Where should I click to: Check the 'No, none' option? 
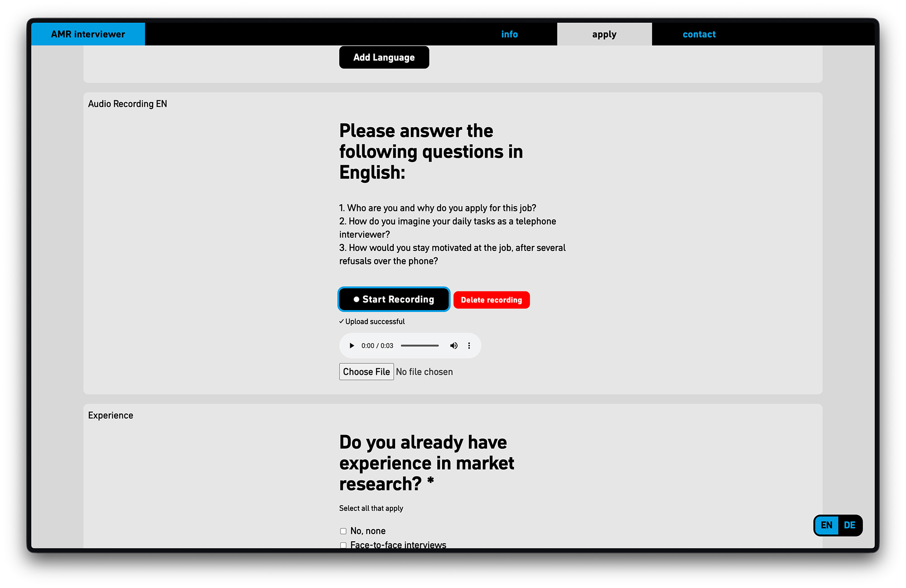click(x=343, y=531)
